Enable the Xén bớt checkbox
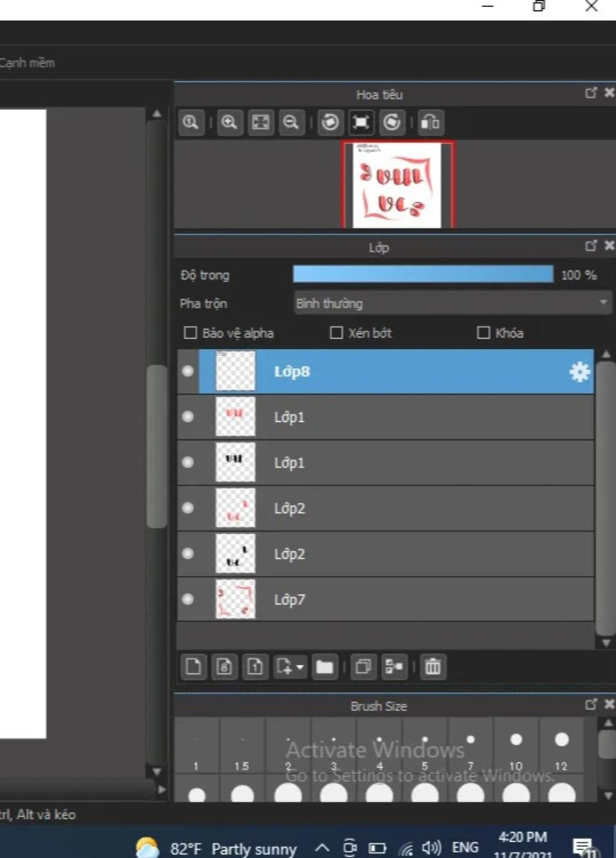Viewport: 616px width, 858px height. tap(336, 333)
